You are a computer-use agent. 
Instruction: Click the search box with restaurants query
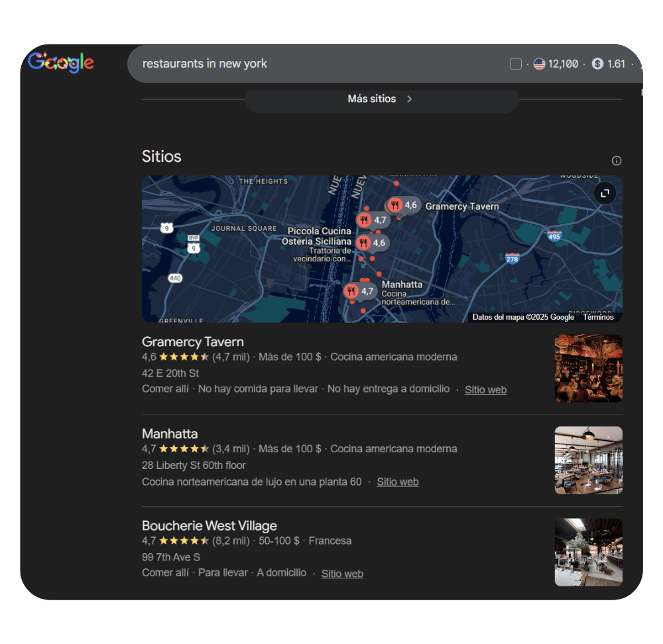318,64
